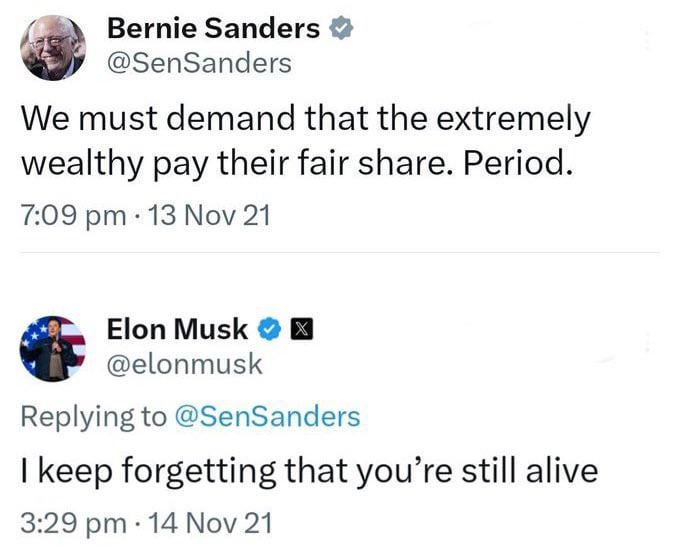Image resolution: width=680 pixels, height=558 pixels.
Task: Click the tweet text about the extremely wealthy
Action: pyautogui.click(x=305, y=141)
